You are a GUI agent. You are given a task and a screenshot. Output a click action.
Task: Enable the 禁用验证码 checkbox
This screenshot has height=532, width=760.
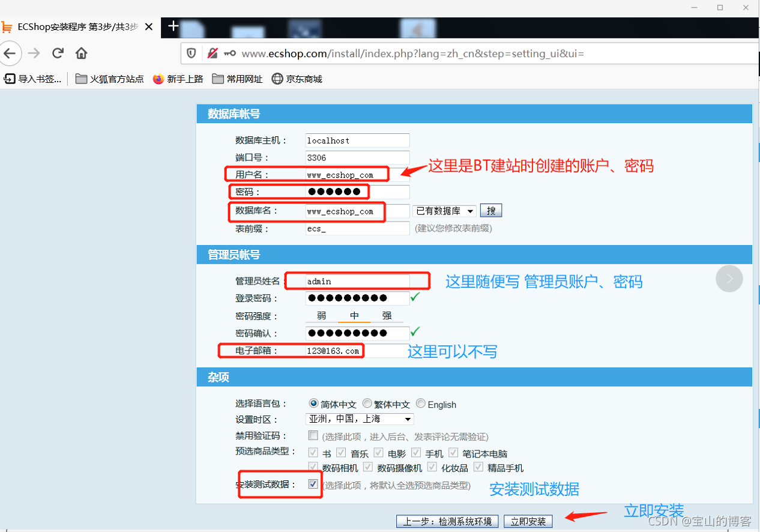pos(313,436)
